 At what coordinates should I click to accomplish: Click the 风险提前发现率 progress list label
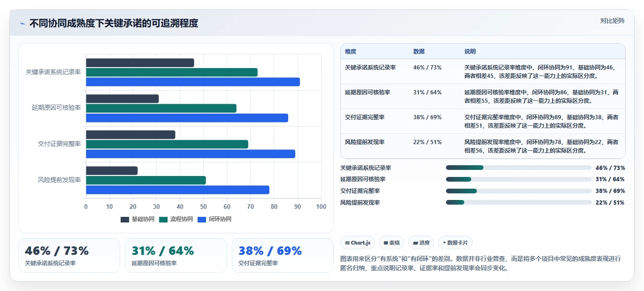[360, 202]
